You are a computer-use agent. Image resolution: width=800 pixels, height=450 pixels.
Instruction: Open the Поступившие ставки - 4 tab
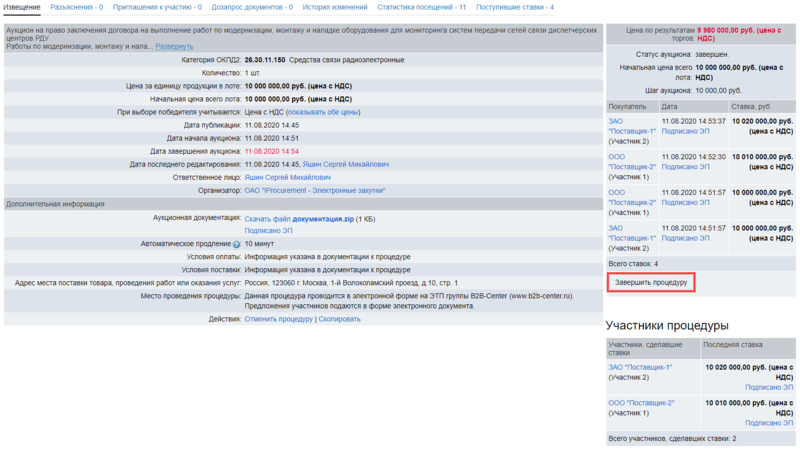[514, 7]
